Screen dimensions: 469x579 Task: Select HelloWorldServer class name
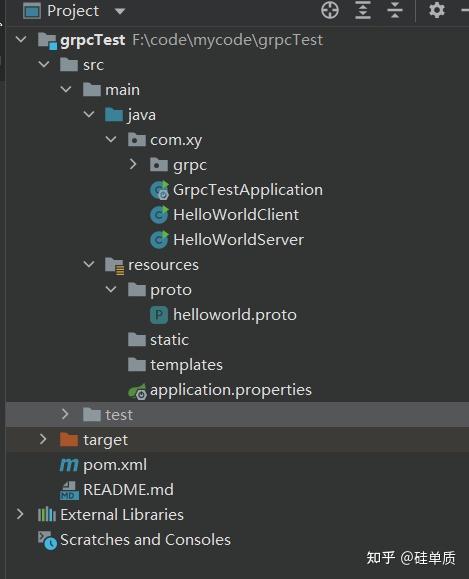click(239, 240)
